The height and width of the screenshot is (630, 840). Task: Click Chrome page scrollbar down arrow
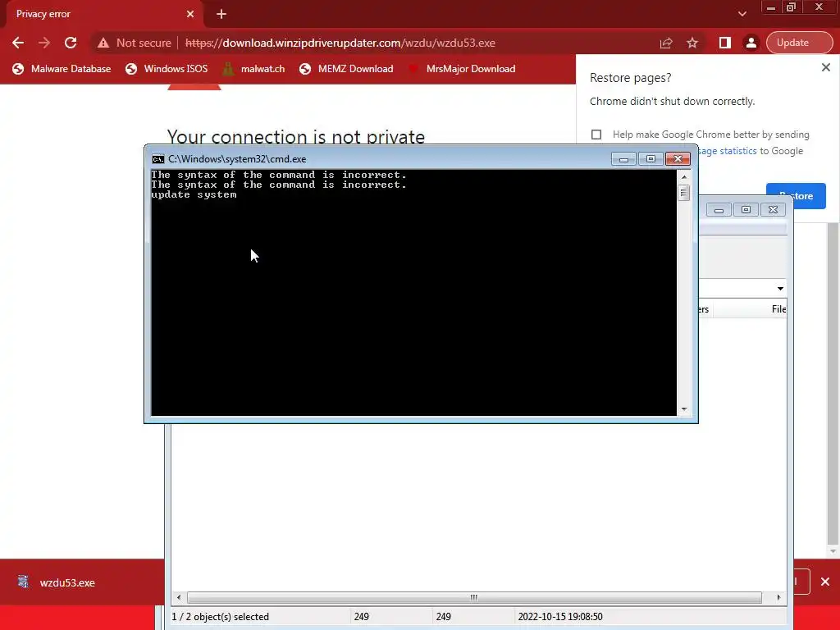click(x=833, y=551)
